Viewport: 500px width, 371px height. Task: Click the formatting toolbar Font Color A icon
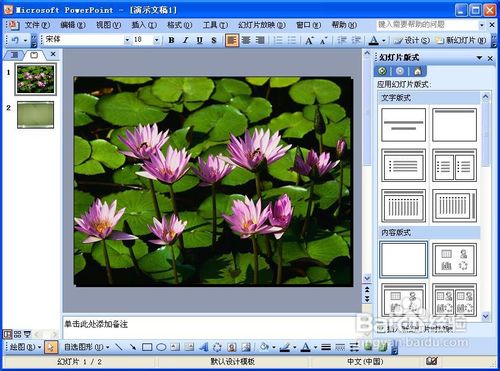click(x=374, y=40)
